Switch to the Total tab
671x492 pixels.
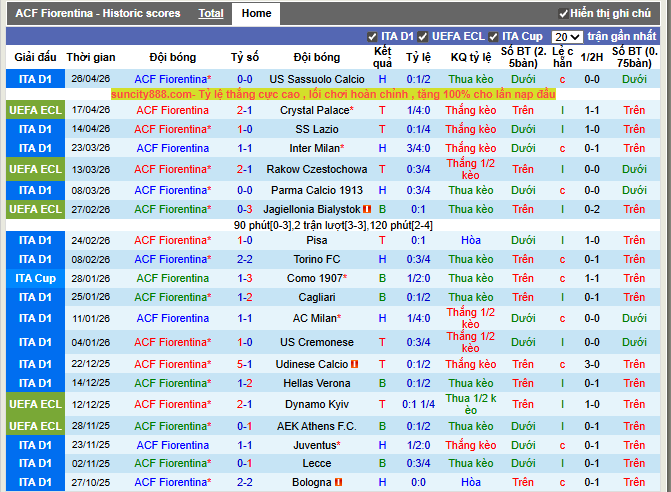pyautogui.click(x=211, y=13)
